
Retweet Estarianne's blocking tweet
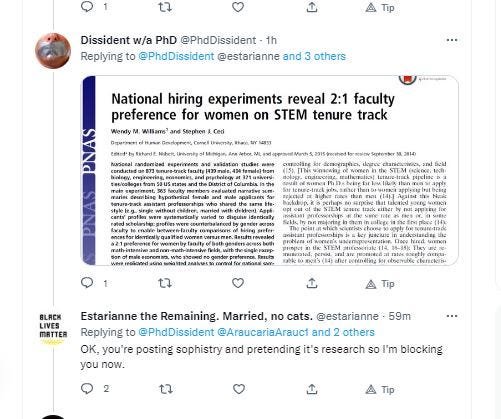(x=165, y=389)
